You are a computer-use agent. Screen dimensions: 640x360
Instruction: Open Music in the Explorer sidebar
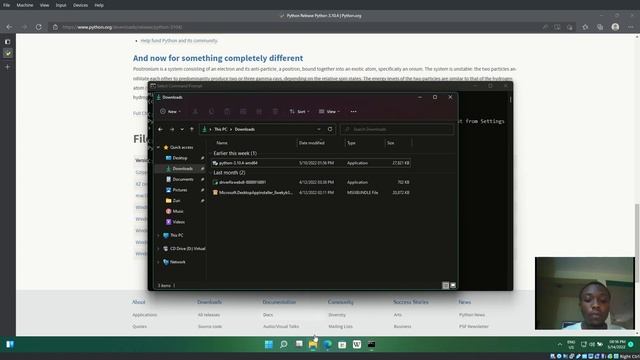click(x=178, y=211)
